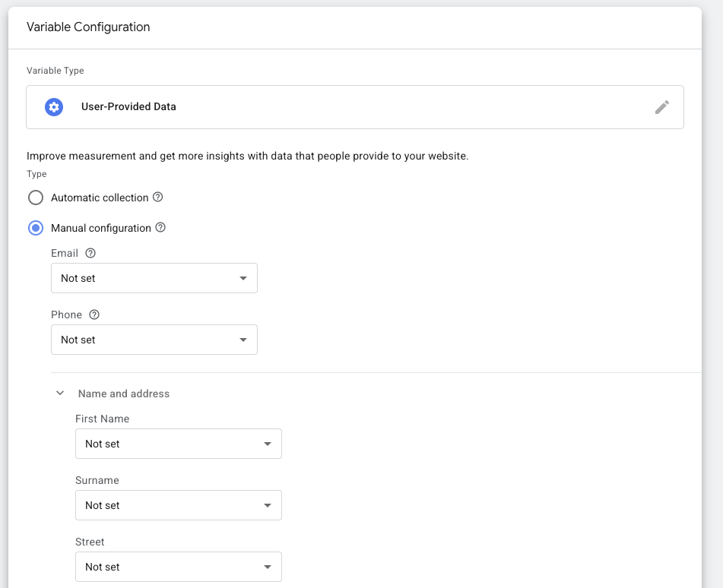
Task: Click the pencil edit icon for Variable Type
Action: click(x=661, y=107)
